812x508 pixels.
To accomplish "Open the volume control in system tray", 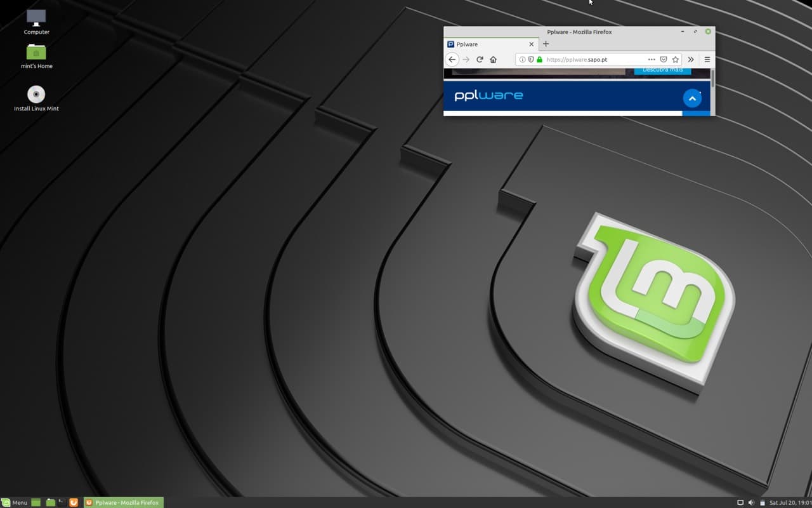I will click(750, 502).
